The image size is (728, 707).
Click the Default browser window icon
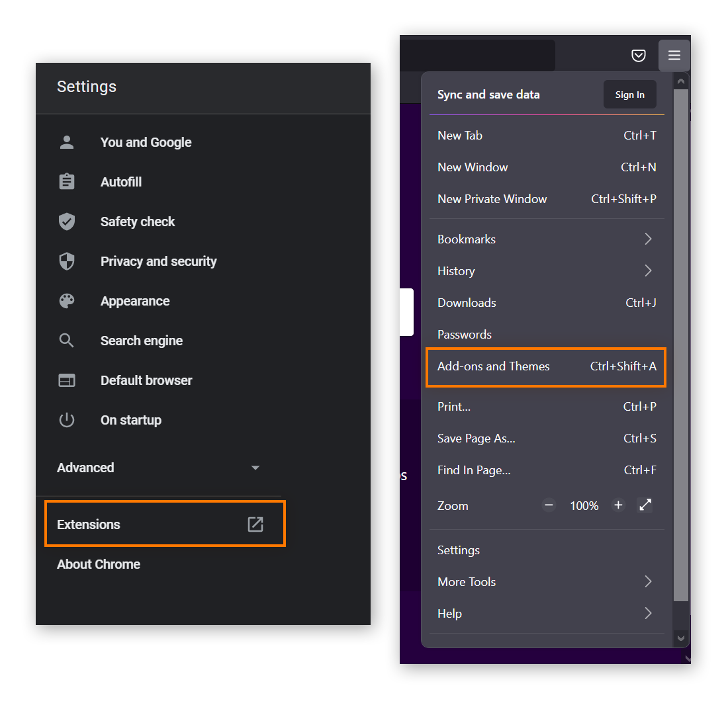click(67, 380)
